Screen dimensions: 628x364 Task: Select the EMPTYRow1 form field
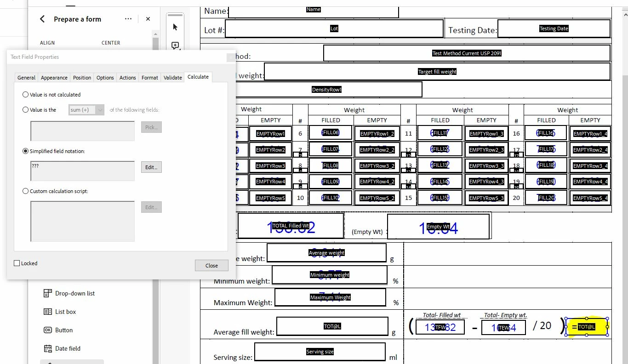(x=271, y=134)
